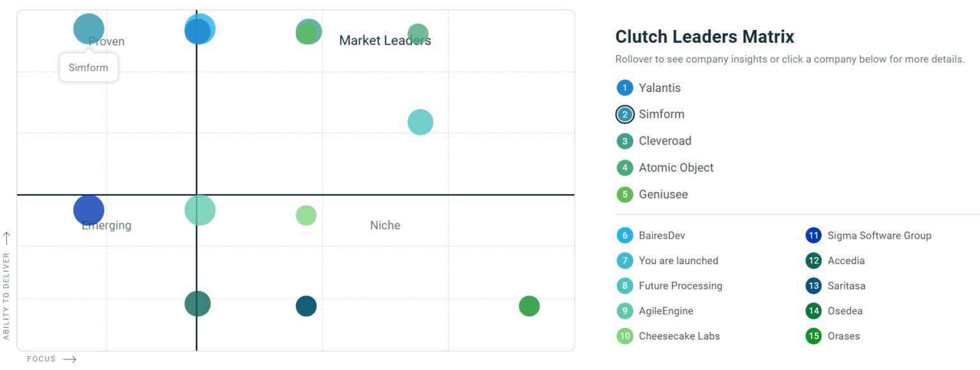Select the teal bubble below Market Leaders

420,121
